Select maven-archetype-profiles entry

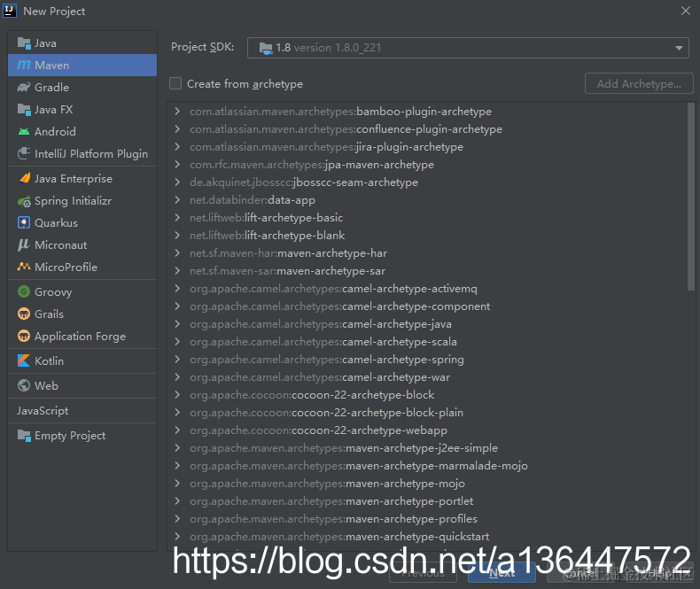coord(333,518)
